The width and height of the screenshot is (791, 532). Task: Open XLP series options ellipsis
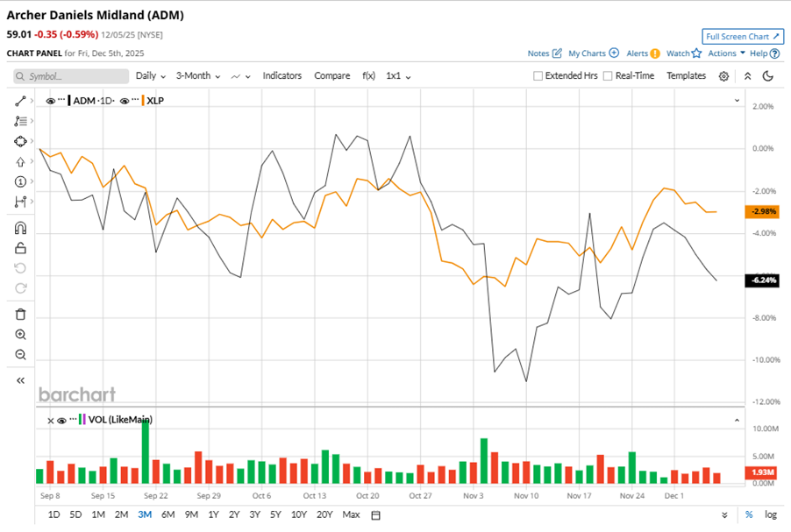pyautogui.click(x=135, y=100)
